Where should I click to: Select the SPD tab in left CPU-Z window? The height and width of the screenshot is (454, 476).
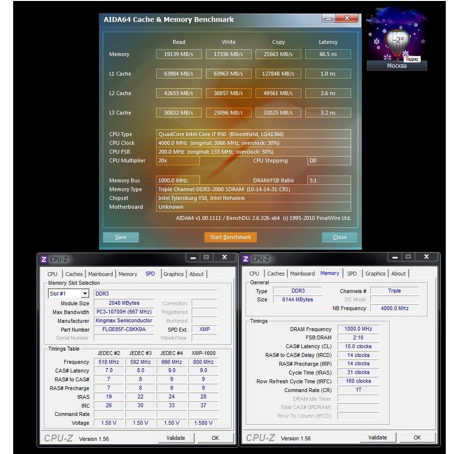click(150, 274)
